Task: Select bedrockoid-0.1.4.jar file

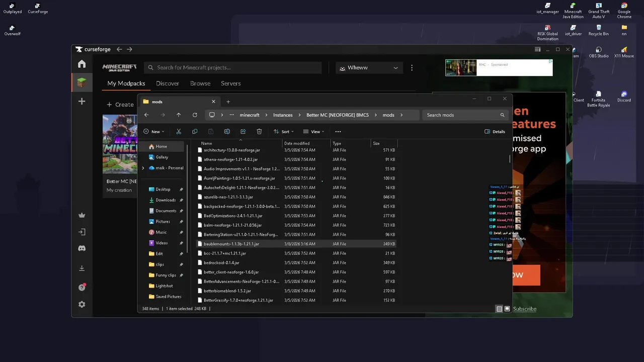Action: tap(296, 262)
